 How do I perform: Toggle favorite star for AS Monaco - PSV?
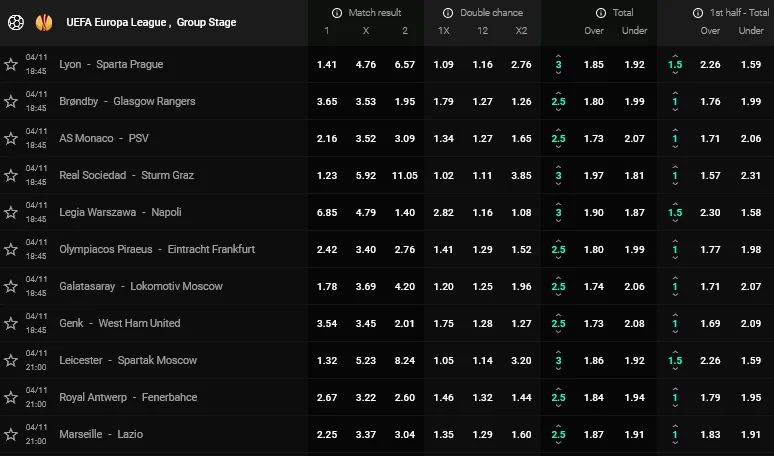pos(11,138)
